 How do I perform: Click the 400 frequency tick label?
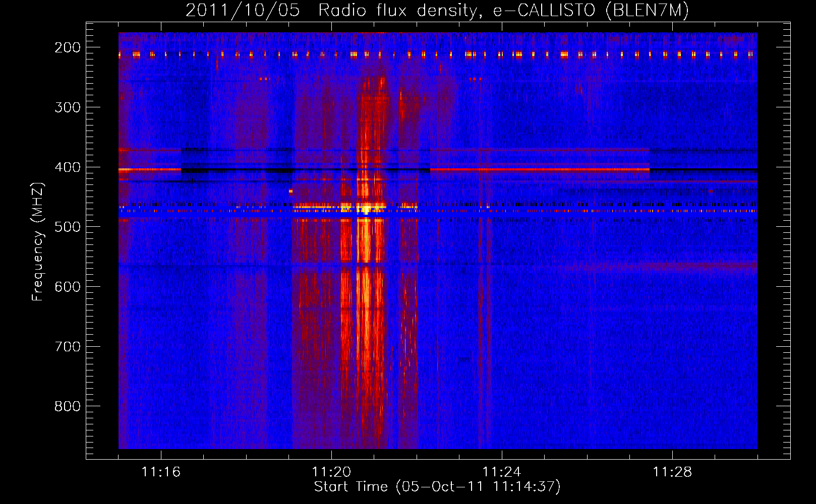coord(68,167)
